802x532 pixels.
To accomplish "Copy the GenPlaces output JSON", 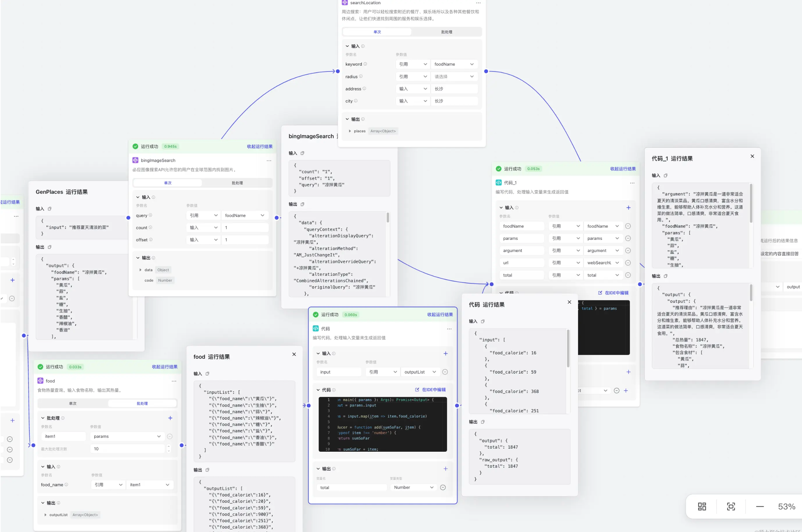I will click(x=50, y=247).
